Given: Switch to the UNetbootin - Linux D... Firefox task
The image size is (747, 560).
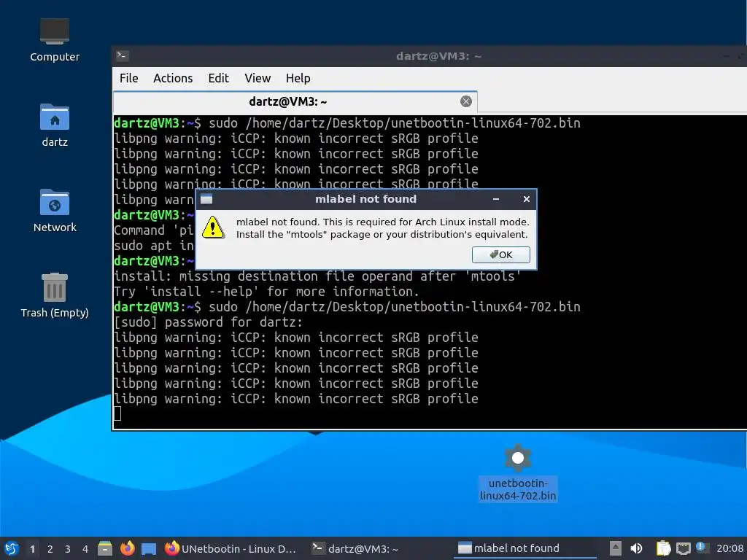Looking at the screenshot, I should pyautogui.click(x=230, y=548).
